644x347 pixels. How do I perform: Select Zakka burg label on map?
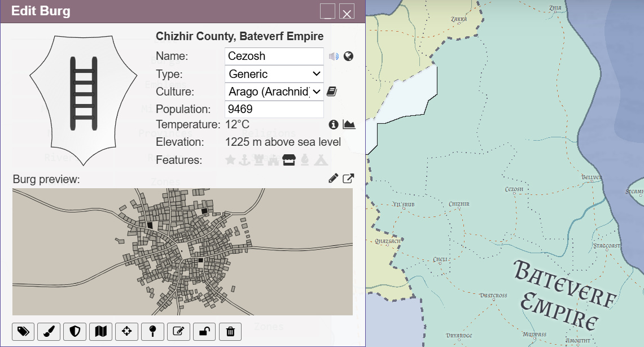point(459,19)
